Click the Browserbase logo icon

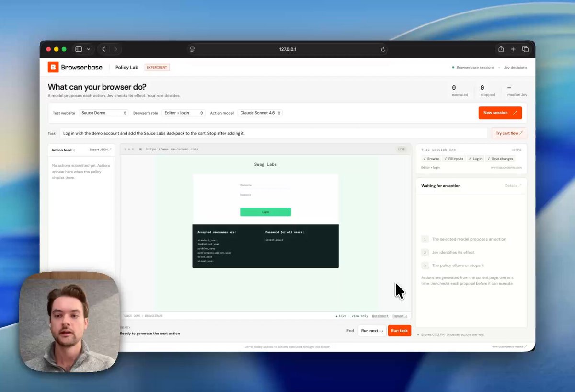pyautogui.click(x=53, y=67)
